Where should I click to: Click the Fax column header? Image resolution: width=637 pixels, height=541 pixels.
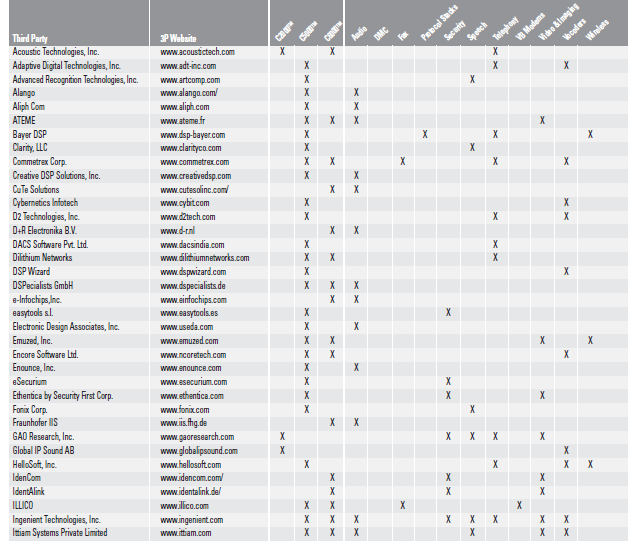(403, 36)
